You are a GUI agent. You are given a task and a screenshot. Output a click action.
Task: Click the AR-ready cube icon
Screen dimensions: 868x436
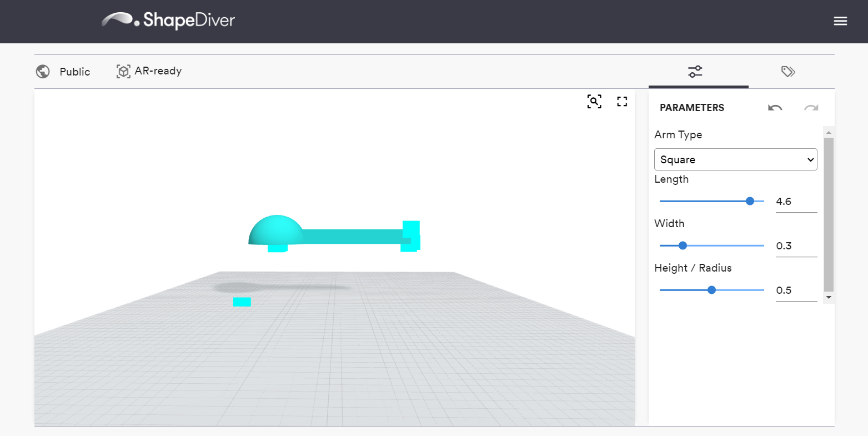click(123, 71)
